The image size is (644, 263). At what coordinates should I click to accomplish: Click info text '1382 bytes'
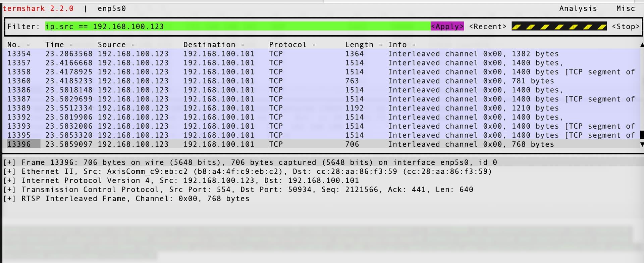click(535, 54)
